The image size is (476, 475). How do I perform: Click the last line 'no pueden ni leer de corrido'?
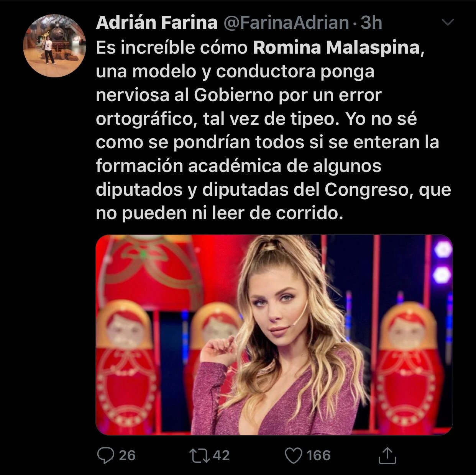point(219,213)
